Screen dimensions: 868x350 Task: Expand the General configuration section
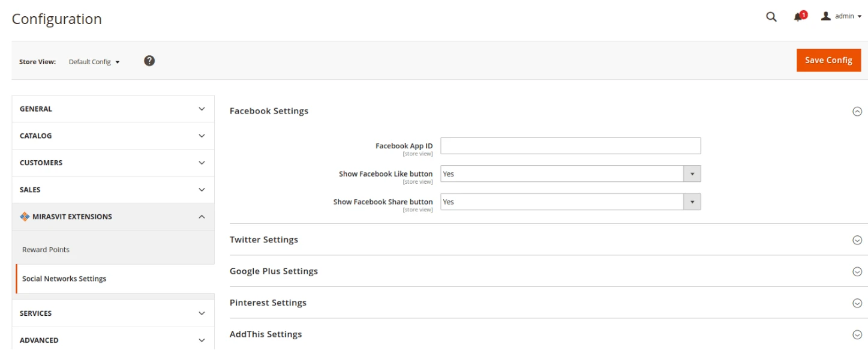pyautogui.click(x=113, y=109)
